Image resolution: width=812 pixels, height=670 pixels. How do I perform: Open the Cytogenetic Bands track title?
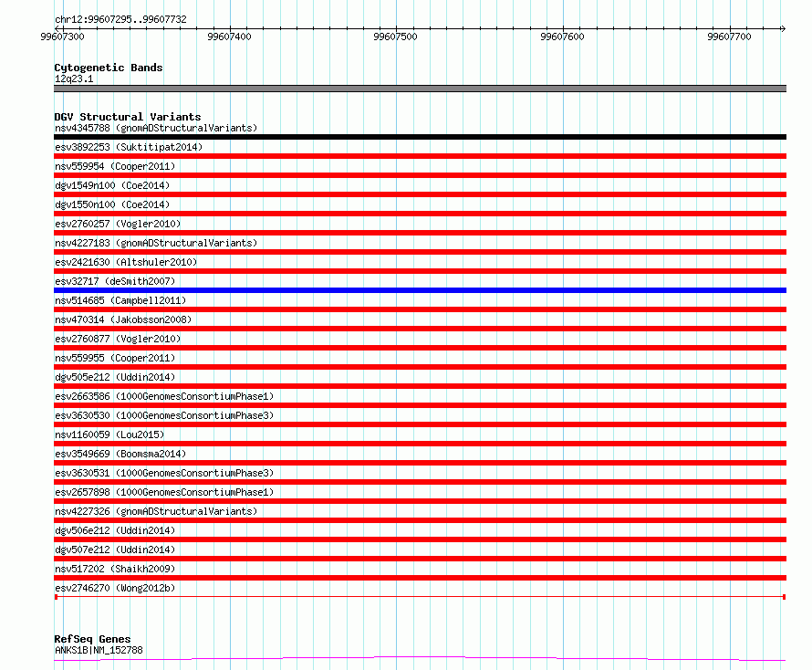[x=109, y=68]
